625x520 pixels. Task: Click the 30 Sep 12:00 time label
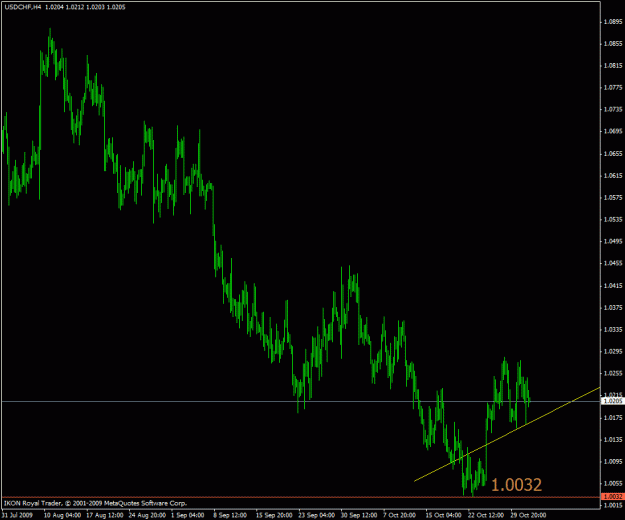tap(359, 515)
